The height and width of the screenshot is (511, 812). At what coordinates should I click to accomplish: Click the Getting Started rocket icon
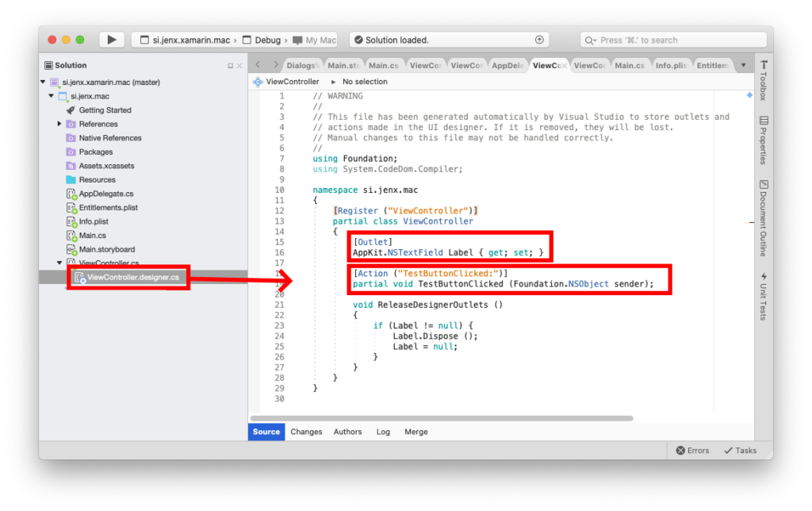pos(71,110)
